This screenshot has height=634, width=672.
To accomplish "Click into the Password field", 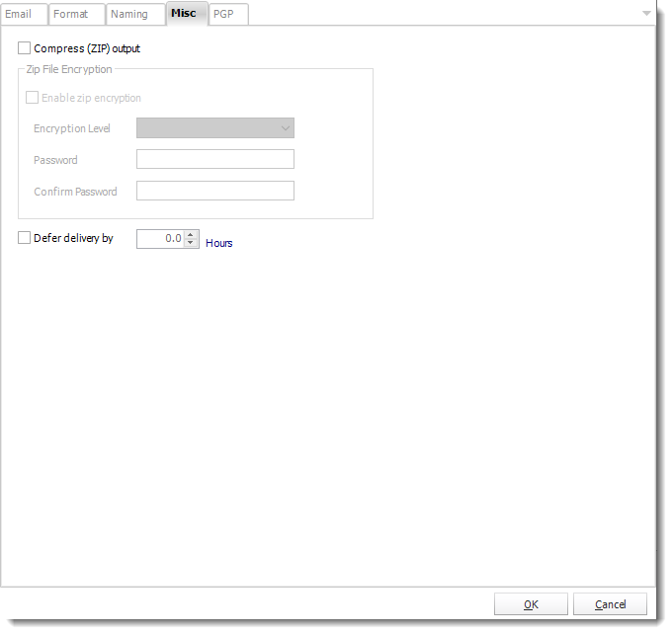I will pos(215,159).
